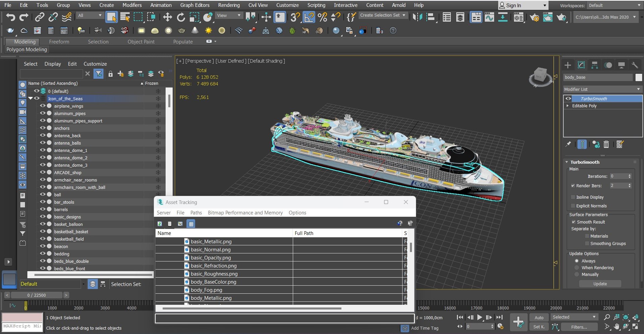Enable Explicit Normals checkbox
Viewport: 644px width, 334px height.
pos(573,206)
